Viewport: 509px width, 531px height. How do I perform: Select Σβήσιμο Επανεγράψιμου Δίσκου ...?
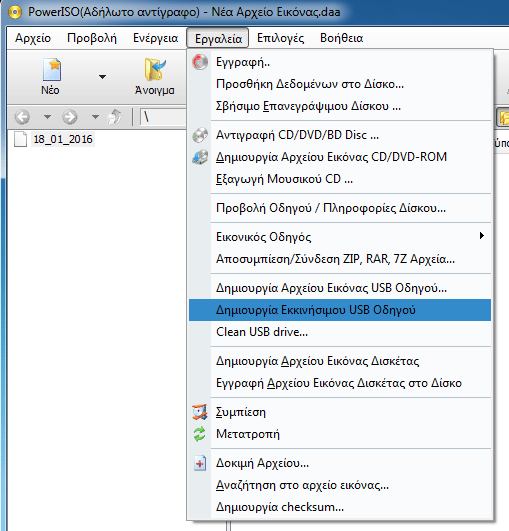[x=340, y=106]
